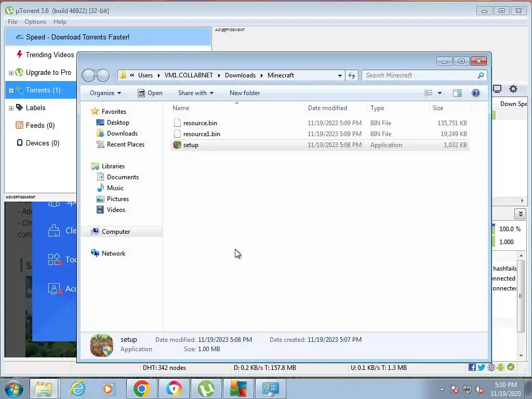Refresh the Minecraft folder view
The height and width of the screenshot is (399, 532).
(x=352, y=75)
